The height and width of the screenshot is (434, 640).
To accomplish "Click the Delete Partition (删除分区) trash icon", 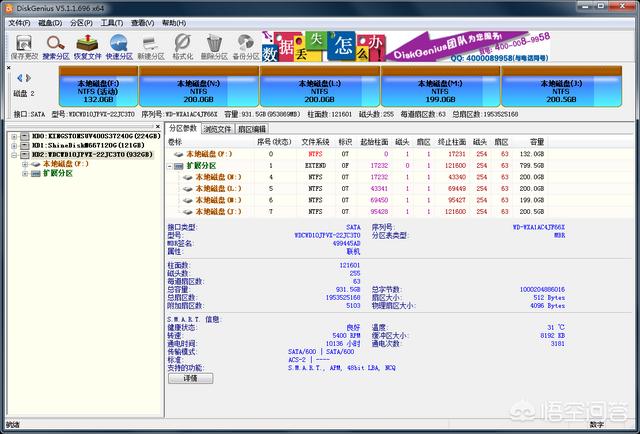I will (x=214, y=47).
